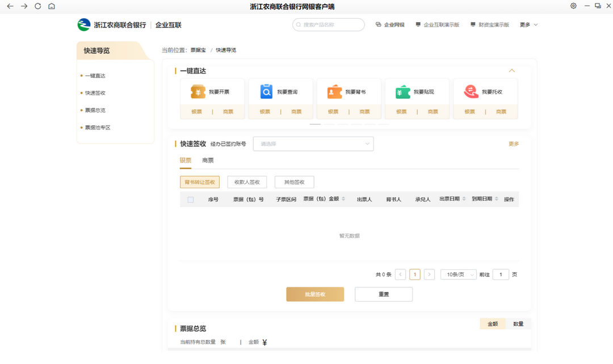Open the 请选择 account dropdown

[x=313, y=143]
